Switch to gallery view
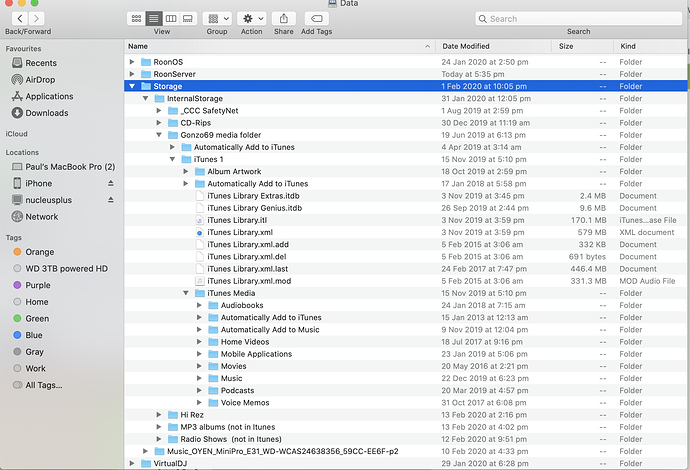The height and width of the screenshot is (470, 690). (188, 18)
